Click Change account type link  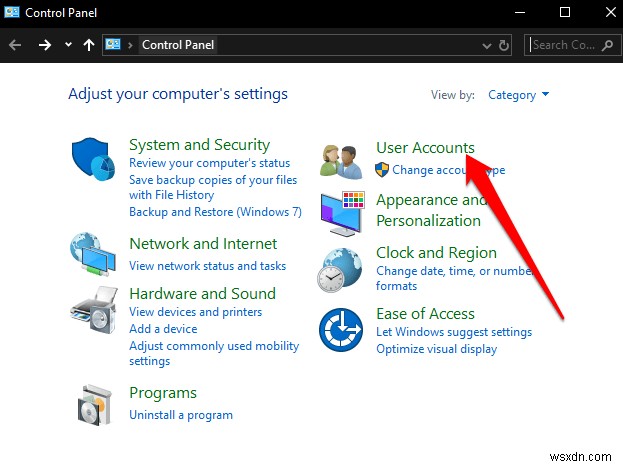[449, 170]
